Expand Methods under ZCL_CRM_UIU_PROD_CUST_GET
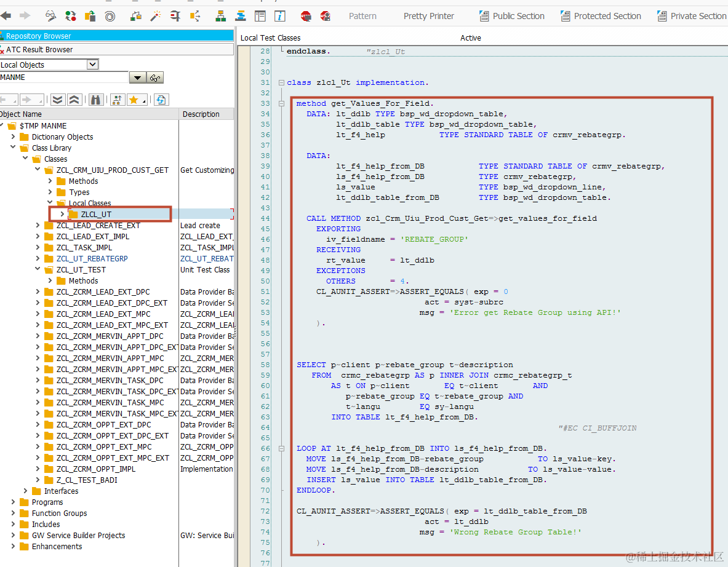 pos(50,181)
